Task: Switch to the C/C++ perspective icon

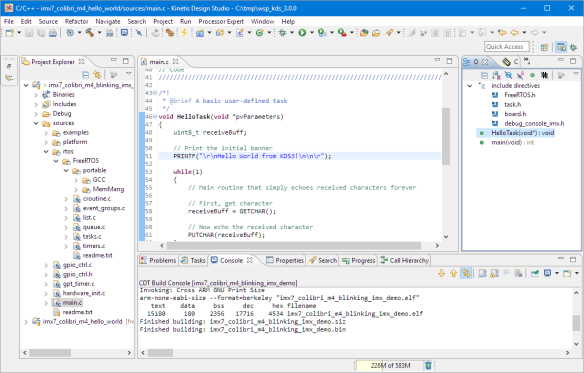Action: pos(561,47)
